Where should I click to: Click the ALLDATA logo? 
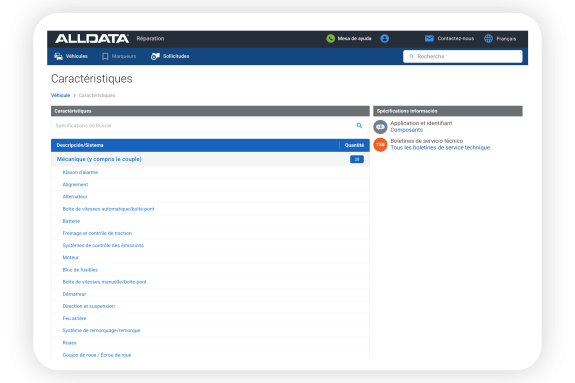click(x=92, y=39)
